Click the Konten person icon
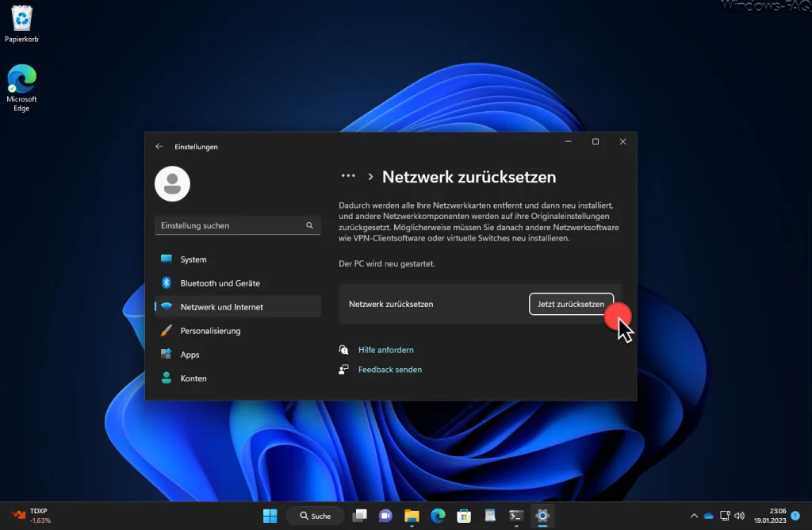 tap(167, 378)
